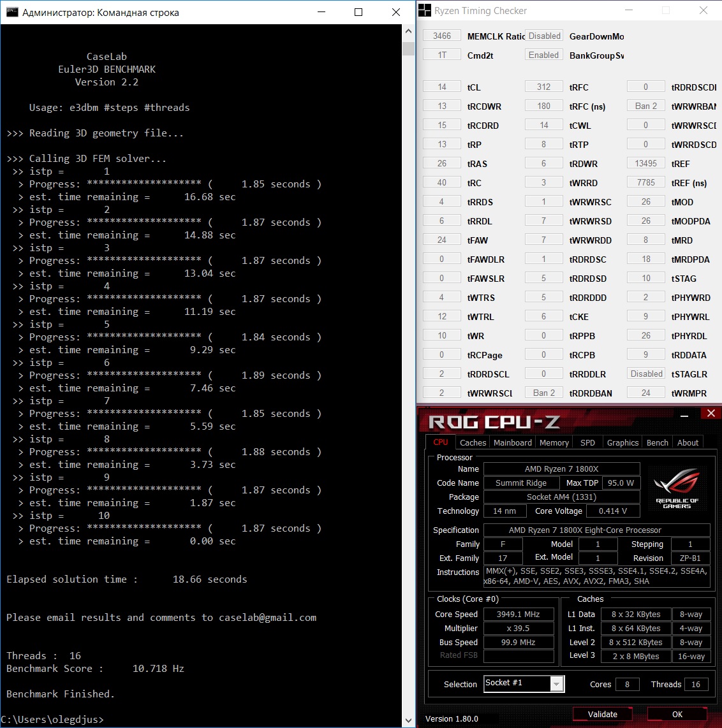Click the Bus Speed value 99.9 MHz

point(519,643)
